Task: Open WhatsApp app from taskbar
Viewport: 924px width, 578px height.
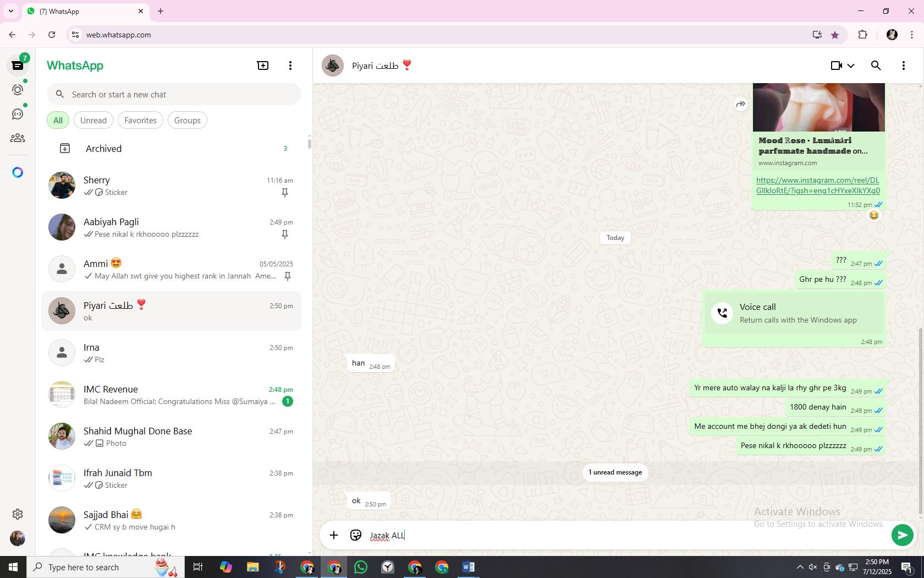Action: [361, 567]
